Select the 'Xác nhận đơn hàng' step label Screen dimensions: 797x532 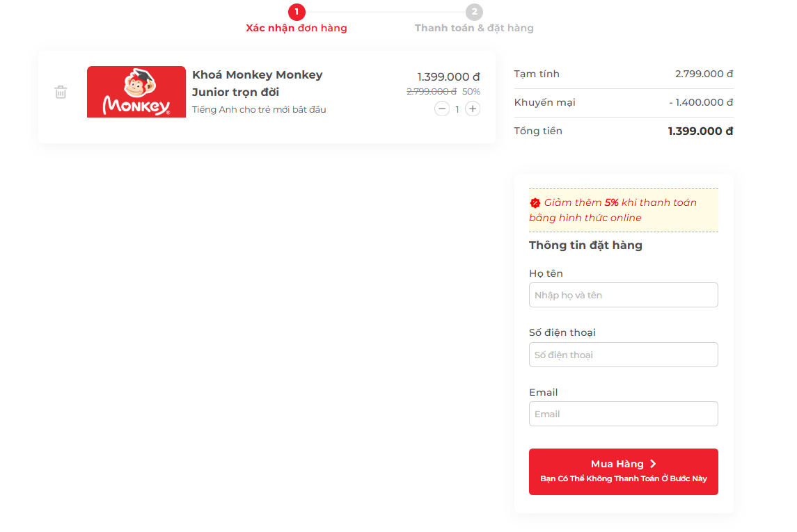(x=297, y=29)
